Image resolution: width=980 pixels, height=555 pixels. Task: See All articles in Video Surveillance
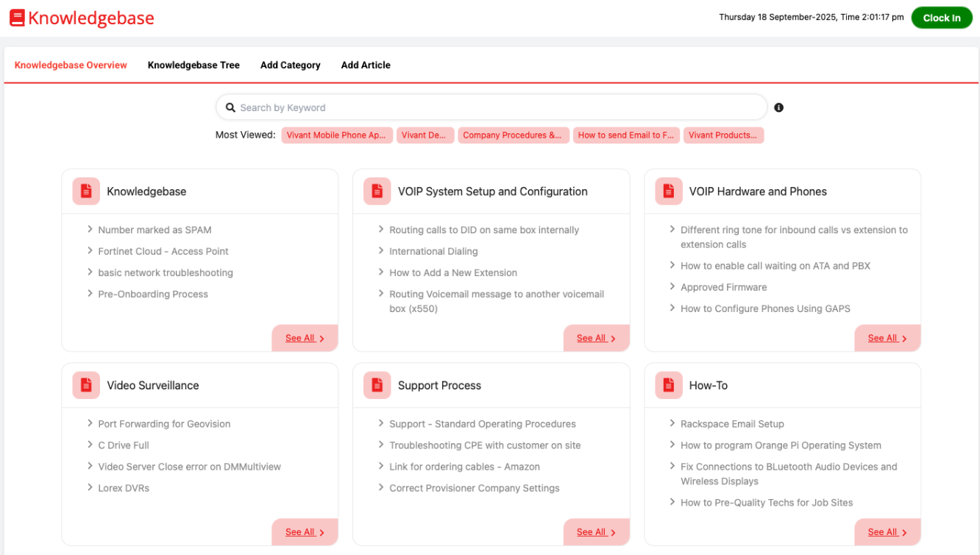coord(305,532)
